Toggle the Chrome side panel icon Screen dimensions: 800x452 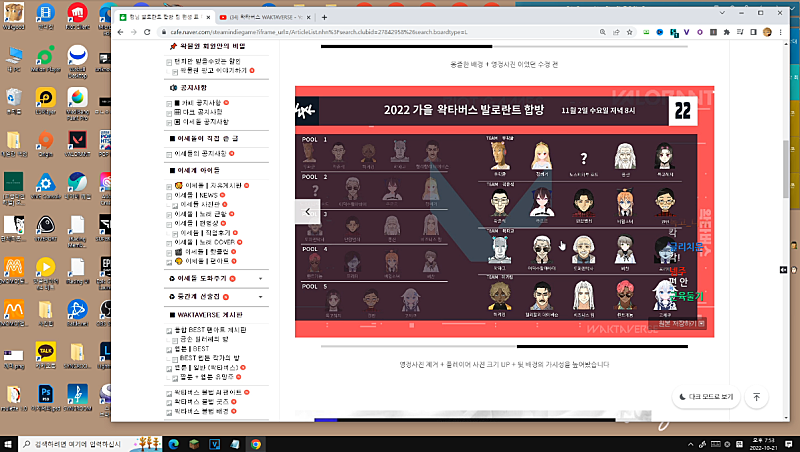[754, 32]
